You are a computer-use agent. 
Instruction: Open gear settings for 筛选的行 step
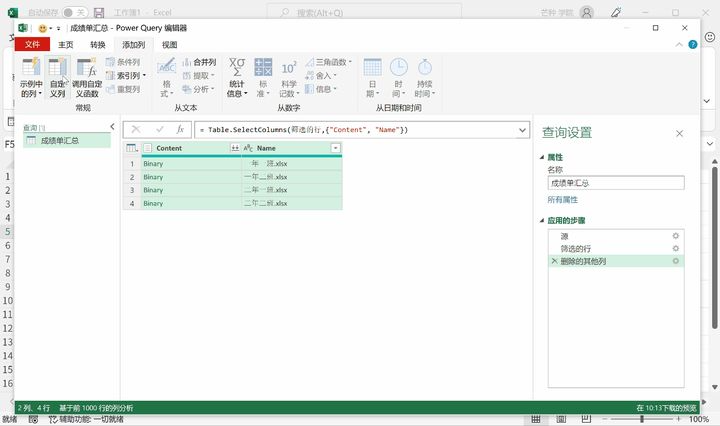click(675, 248)
